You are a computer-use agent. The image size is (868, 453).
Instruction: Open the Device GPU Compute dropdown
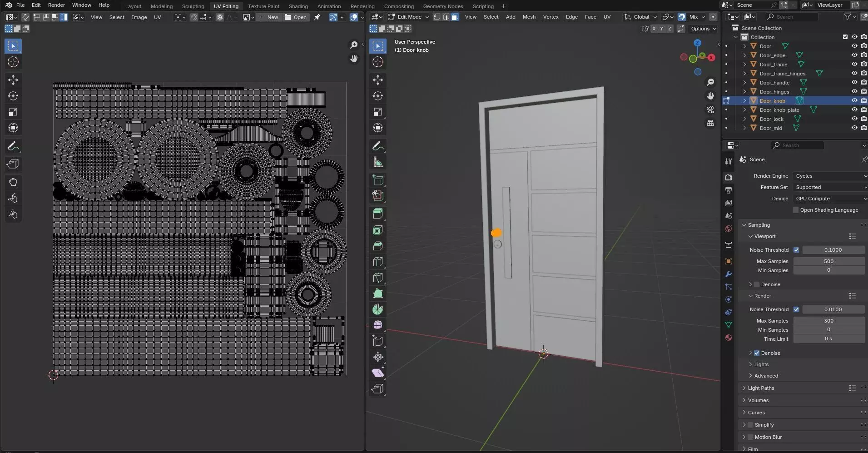(830, 199)
